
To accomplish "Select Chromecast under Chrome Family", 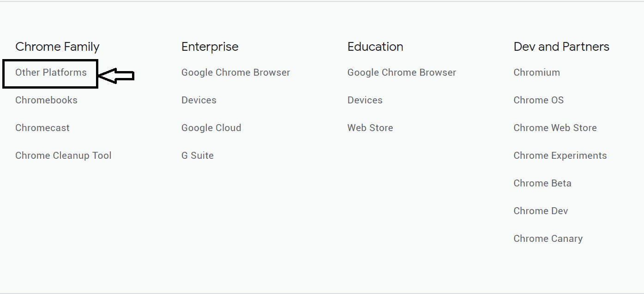I will 42,128.
